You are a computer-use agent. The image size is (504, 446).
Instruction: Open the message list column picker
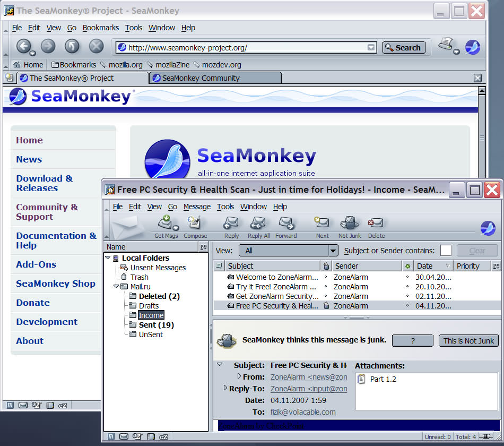(496, 266)
